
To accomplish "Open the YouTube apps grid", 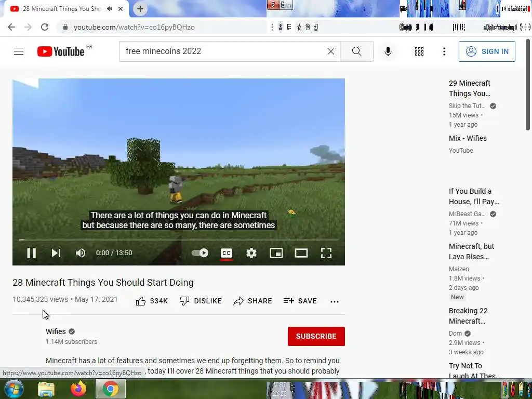I will [419, 51].
